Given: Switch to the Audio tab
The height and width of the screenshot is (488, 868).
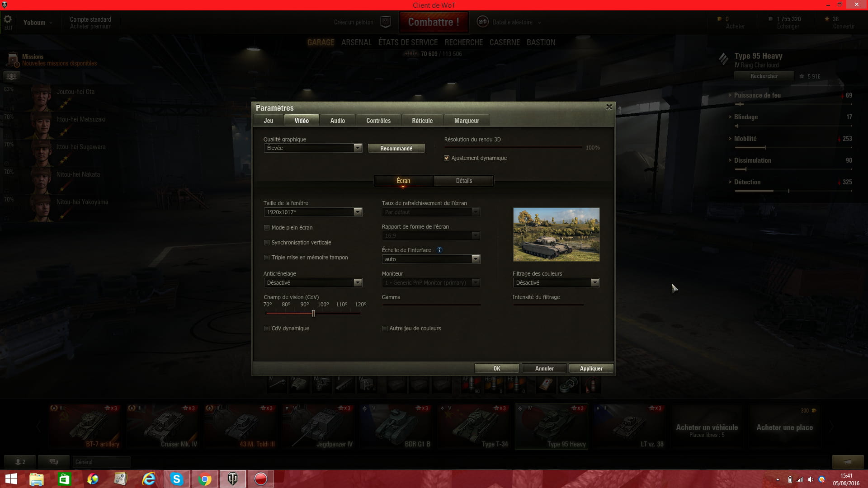Looking at the screenshot, I should (x=338, y=121).
